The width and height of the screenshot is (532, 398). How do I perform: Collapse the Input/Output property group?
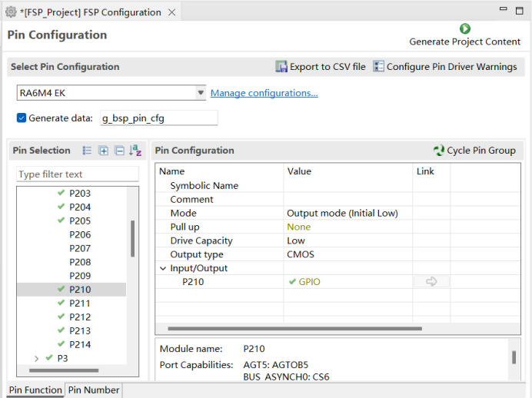coord(163,268)
